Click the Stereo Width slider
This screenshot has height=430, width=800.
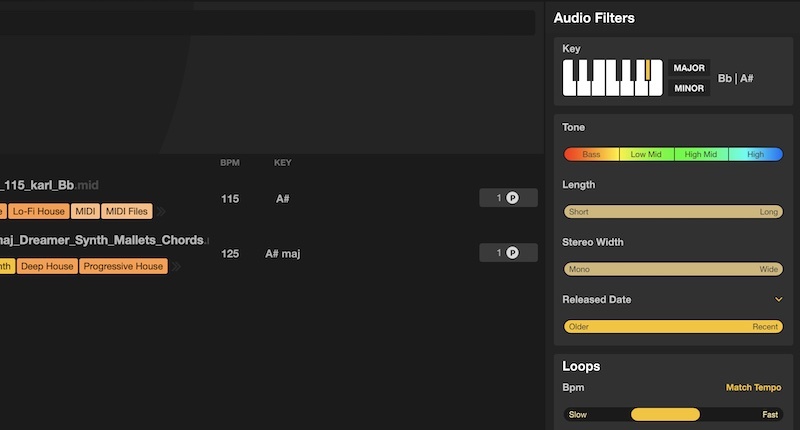673,270
